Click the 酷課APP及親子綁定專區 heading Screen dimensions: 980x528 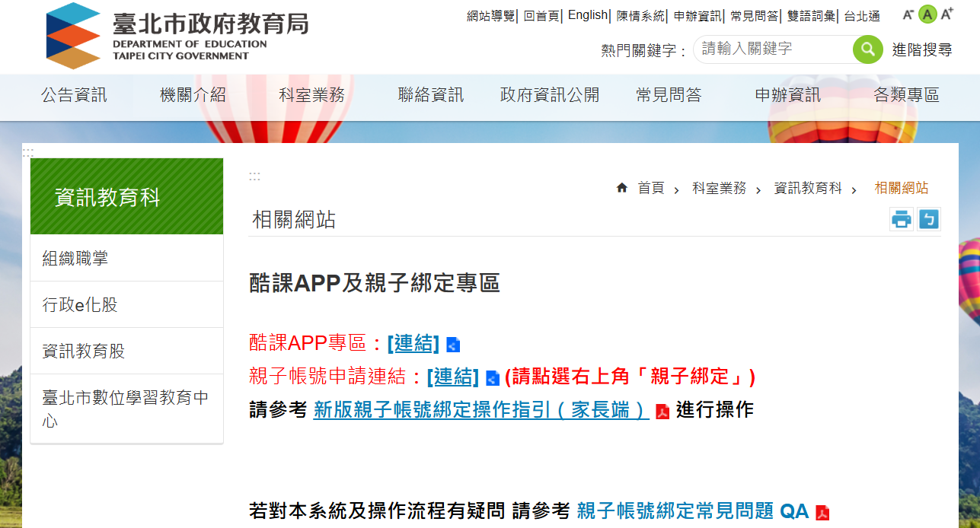[375, 284]
